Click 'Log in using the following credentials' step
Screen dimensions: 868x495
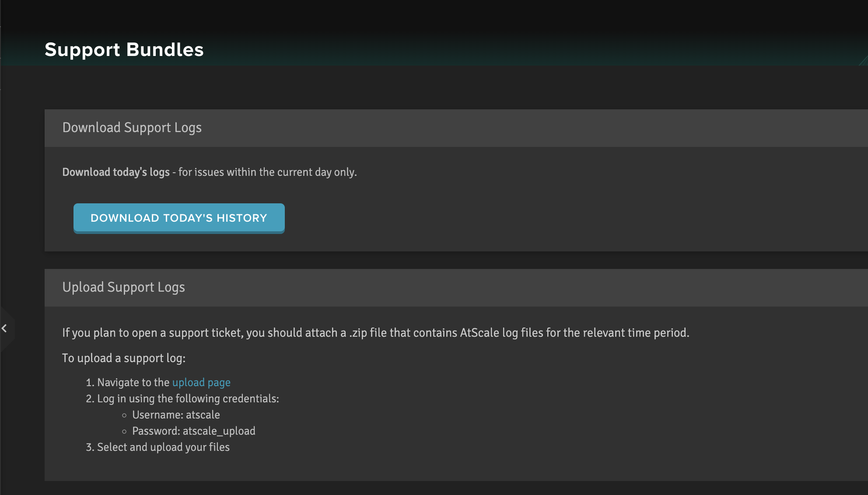188,398
